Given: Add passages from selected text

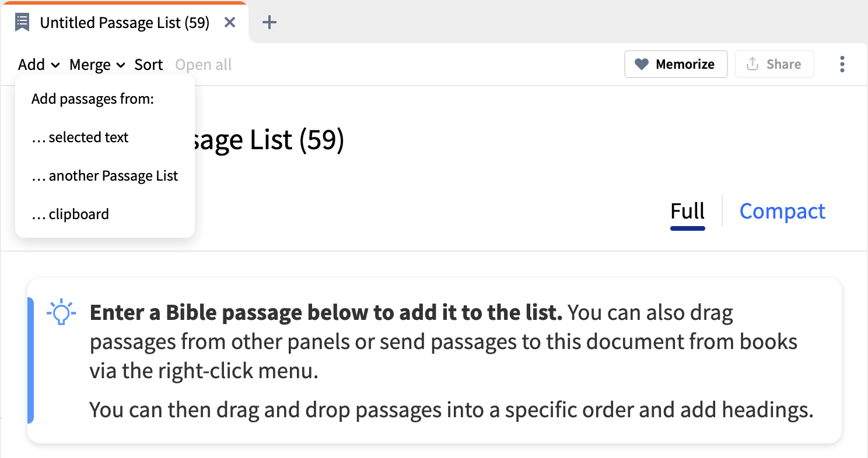Looking at the screenshot, I should [80, 138].
